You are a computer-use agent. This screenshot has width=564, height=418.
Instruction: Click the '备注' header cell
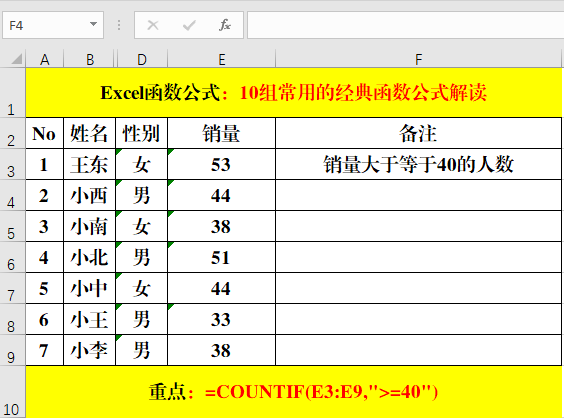(418, 133)
